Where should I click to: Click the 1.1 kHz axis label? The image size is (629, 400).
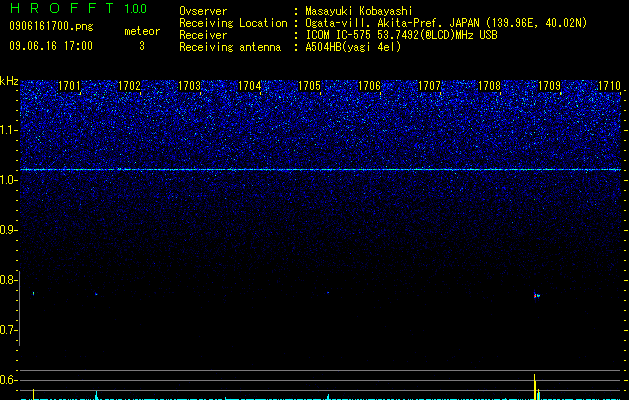(9, 130)
